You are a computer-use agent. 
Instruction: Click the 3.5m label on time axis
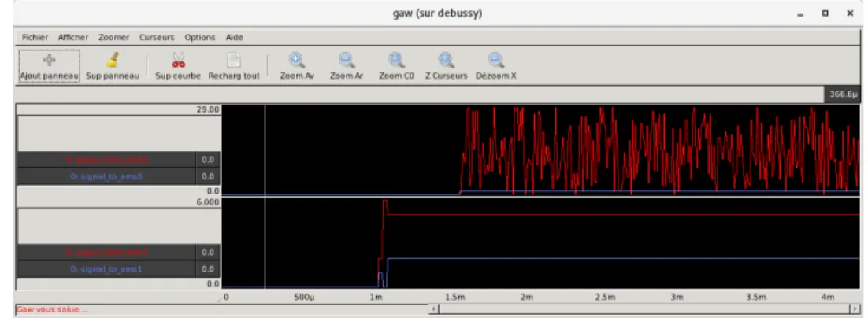coord(755,297)
